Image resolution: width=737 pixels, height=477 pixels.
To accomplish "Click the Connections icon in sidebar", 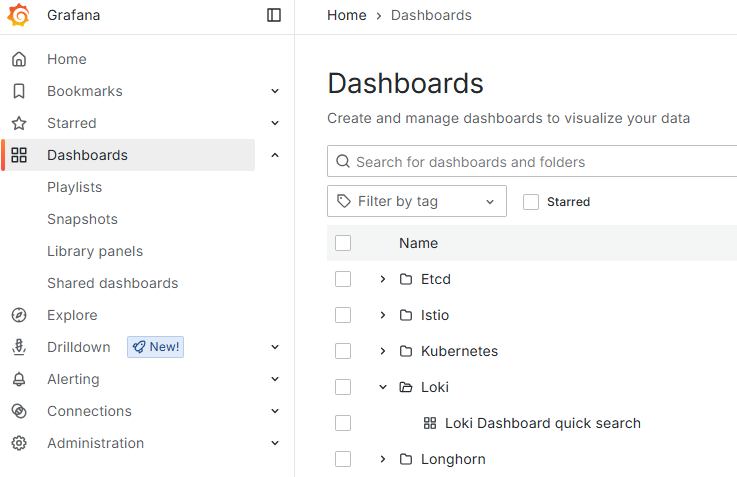I will [x=19, y=411].
